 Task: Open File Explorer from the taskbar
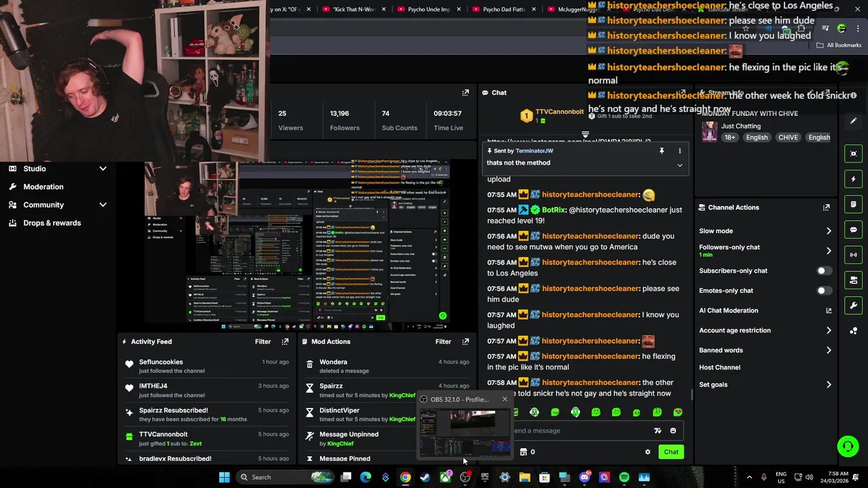[x=524, y=477]
